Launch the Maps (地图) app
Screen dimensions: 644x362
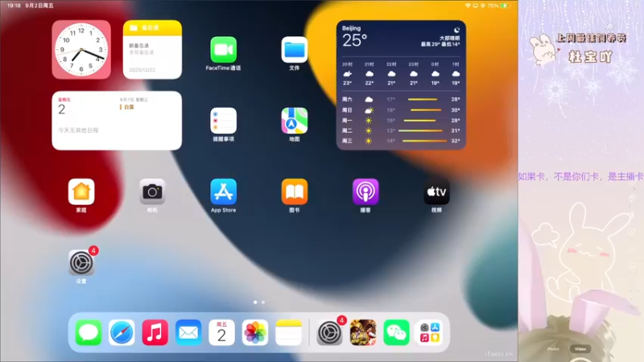[x=294, y=121]
